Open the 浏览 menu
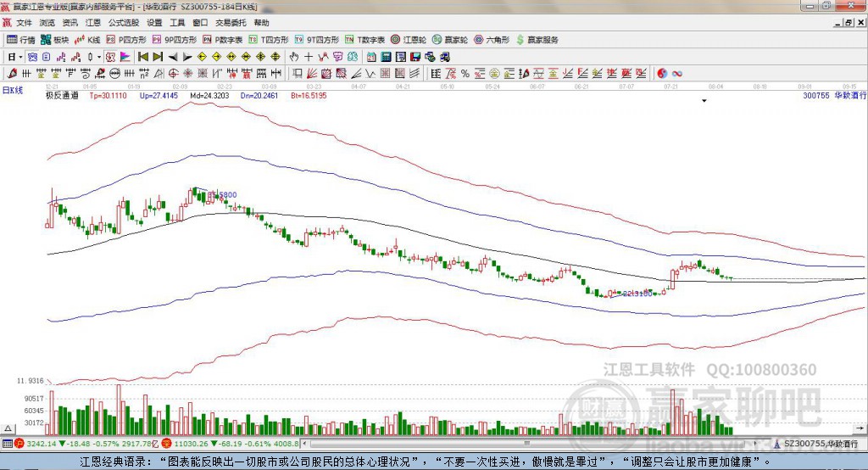Image resolution: width=868 pixels, height=470 pixels. point(47,23)
